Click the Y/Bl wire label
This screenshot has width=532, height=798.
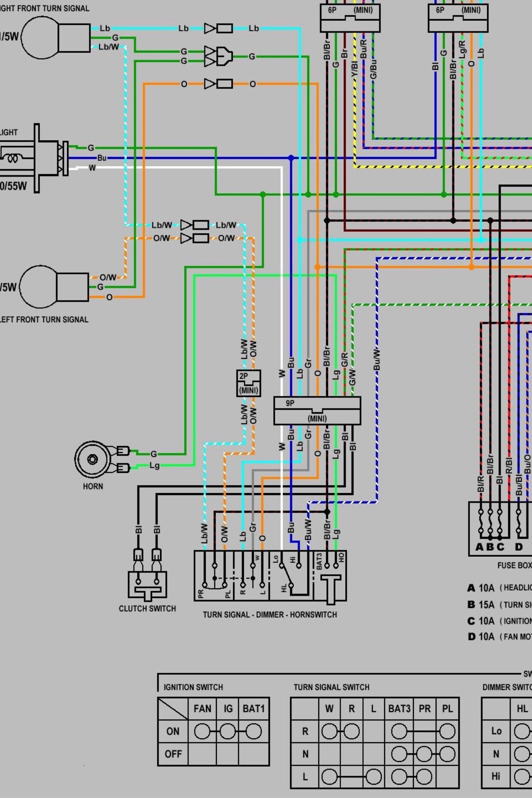pos(354,69)
